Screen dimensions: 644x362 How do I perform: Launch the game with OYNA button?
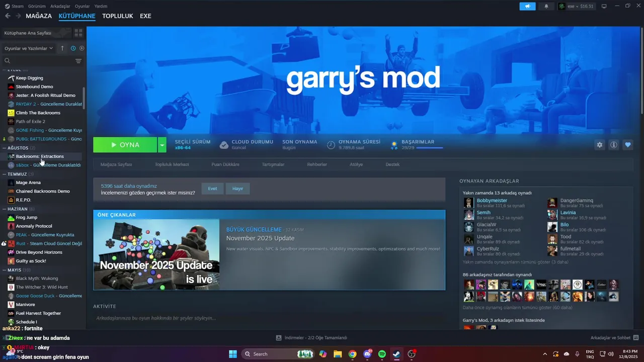tap(125, 145)
